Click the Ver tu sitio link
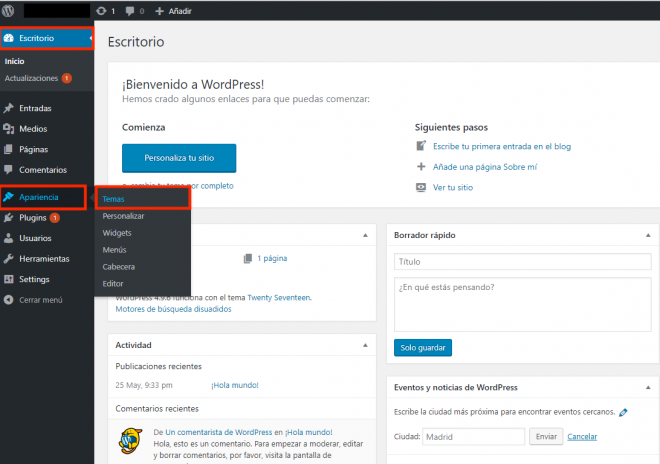Screen dimensions: 660x464 (x=453, y=187)
